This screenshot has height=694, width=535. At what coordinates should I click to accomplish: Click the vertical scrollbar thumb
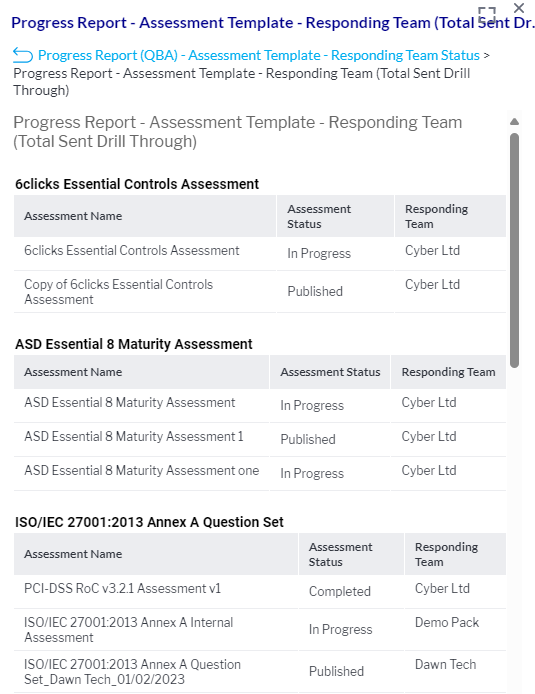[x=514, y=250]
